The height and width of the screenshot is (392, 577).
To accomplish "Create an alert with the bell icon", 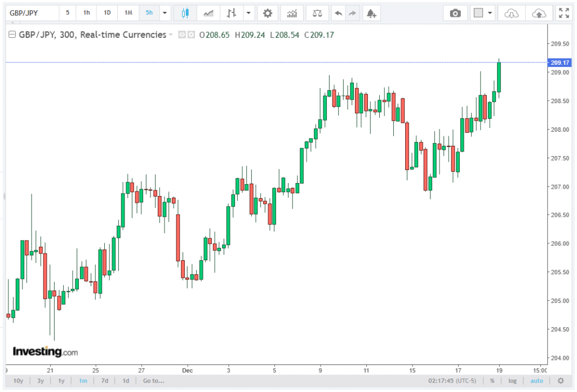I will tap(371, 13).
